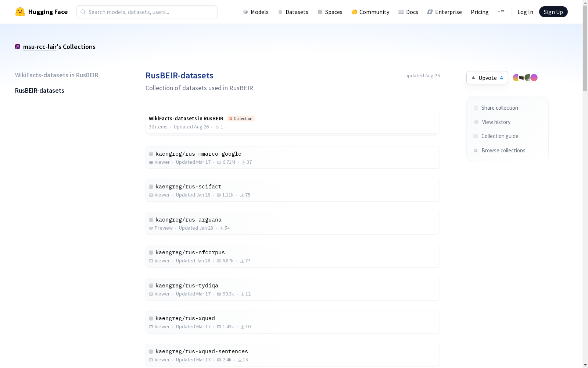Click 'Updated Mar 17' under rus-xquad
Image resolution: width=588 pixels, height=368 pixels.
(193, 327)
